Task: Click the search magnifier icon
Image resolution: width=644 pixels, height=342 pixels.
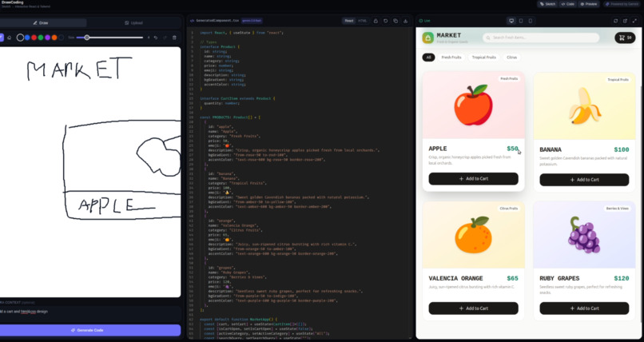Action: coord(488,38)
